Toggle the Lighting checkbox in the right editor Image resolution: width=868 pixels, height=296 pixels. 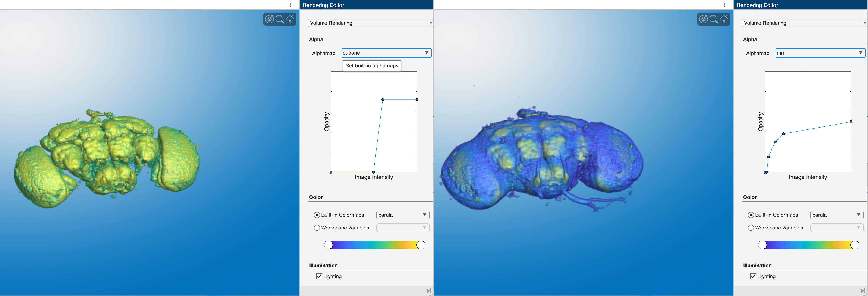click(x=753, y=276)
